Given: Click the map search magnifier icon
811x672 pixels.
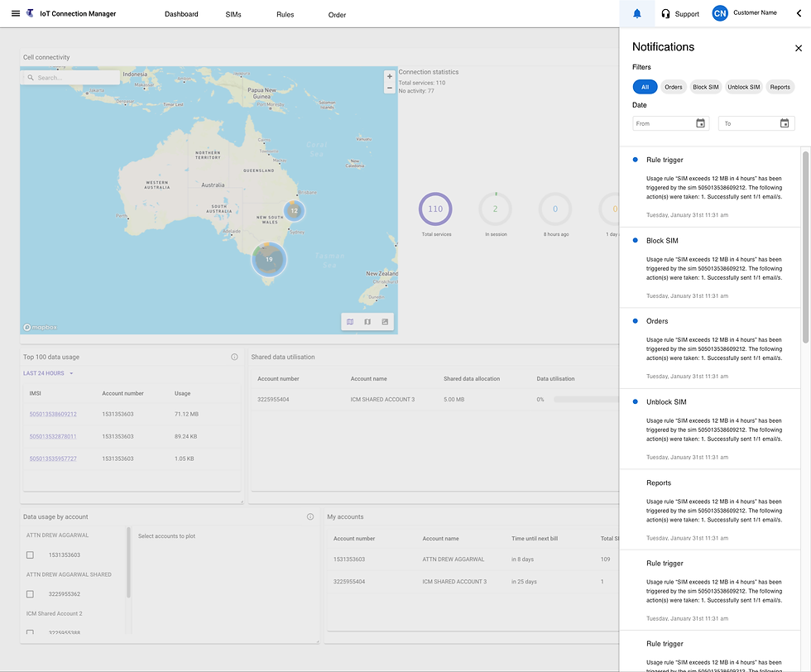Looking at the screenshot, I should tap(31, 78).
